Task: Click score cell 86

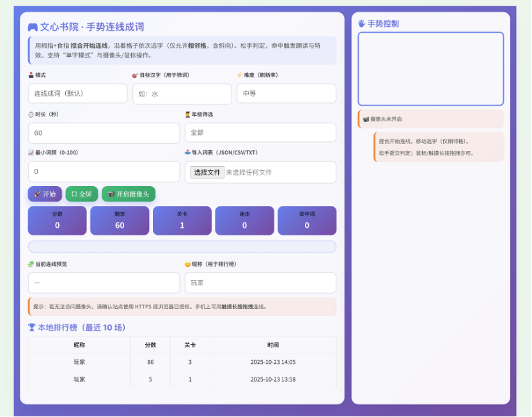Action: coord(150,362)
